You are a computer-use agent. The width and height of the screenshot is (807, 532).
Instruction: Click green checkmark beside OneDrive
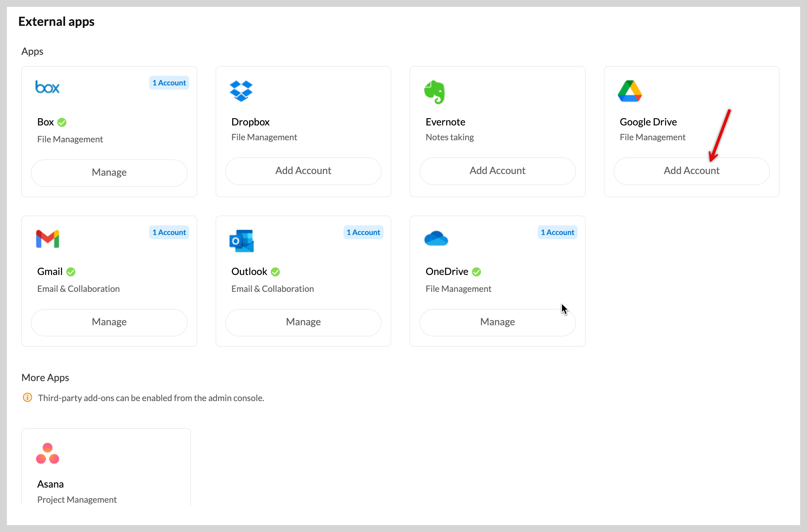pos(477,272)
